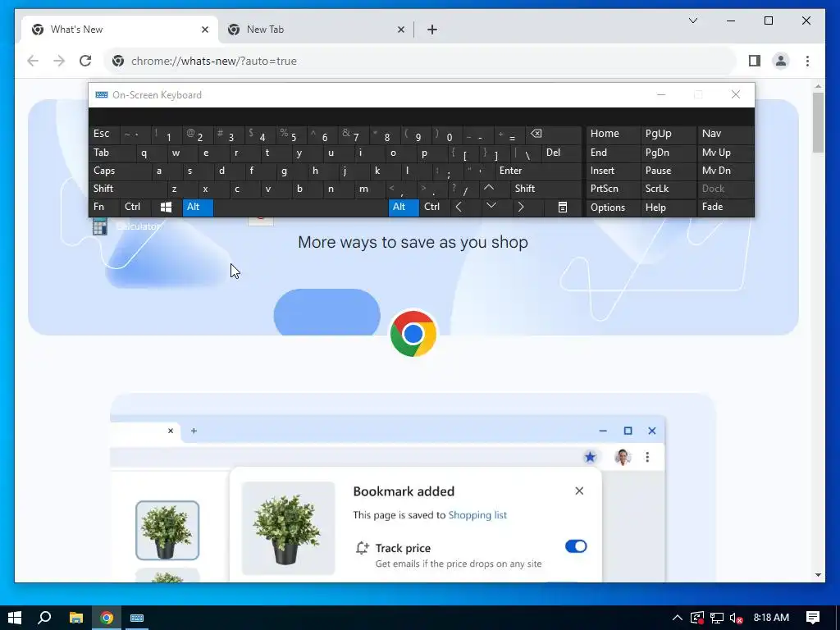
Task: Click the context menu key on keyboard
Action: [x=563, y=208]
